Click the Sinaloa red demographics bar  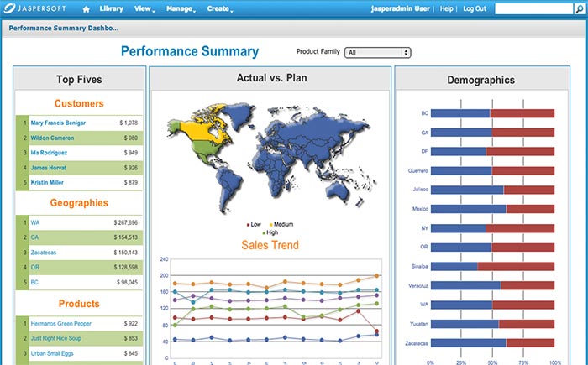516,267
